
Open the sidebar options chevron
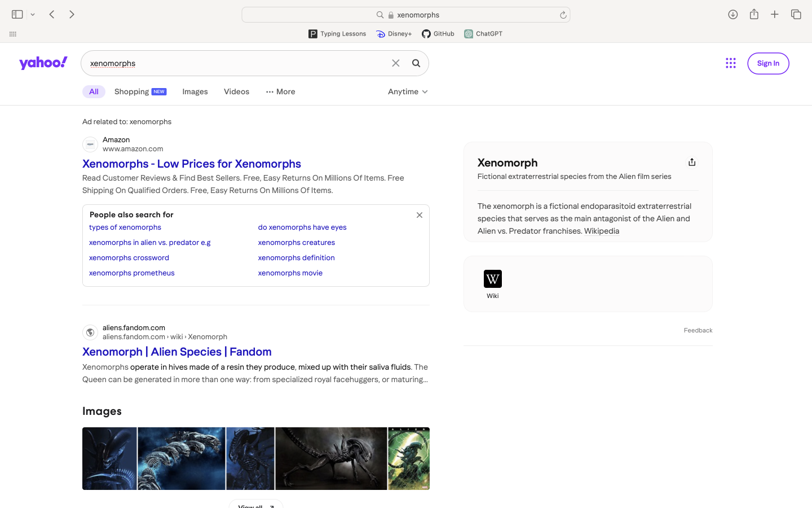click(33, 15)
